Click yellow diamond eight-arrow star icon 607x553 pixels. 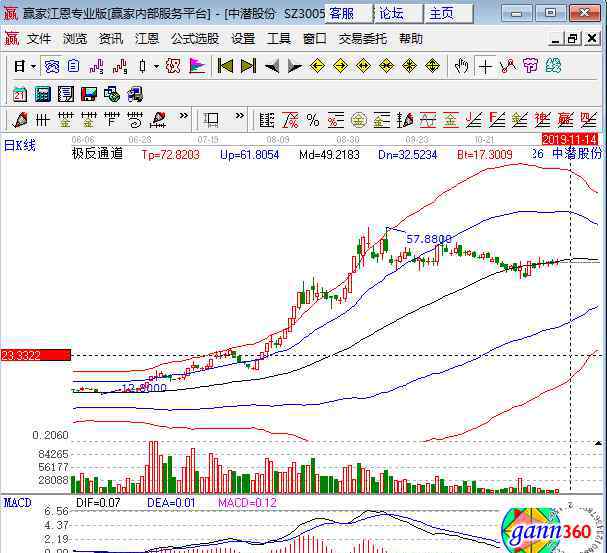[409, 66]
